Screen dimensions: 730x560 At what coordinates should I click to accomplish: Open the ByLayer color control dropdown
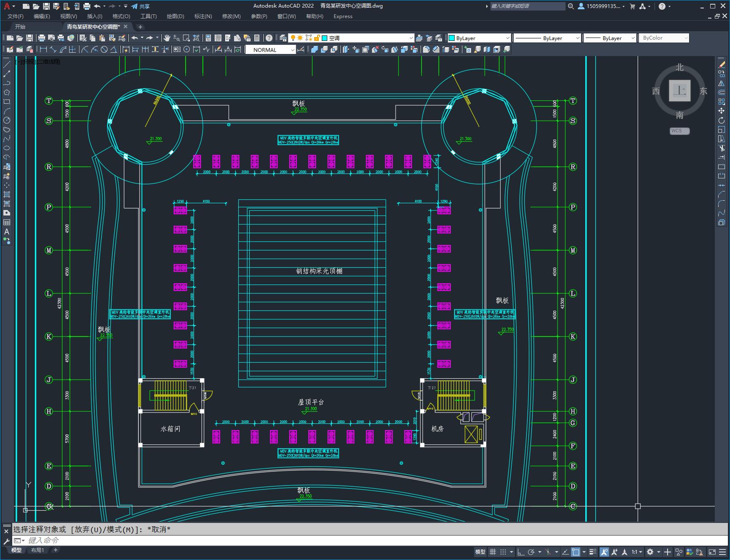coord(507,38)
